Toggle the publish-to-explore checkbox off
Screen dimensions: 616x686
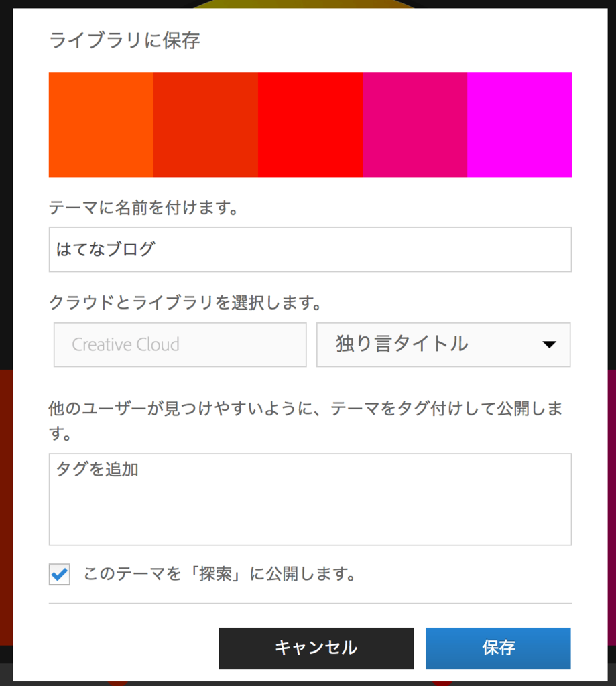[59, 574]
